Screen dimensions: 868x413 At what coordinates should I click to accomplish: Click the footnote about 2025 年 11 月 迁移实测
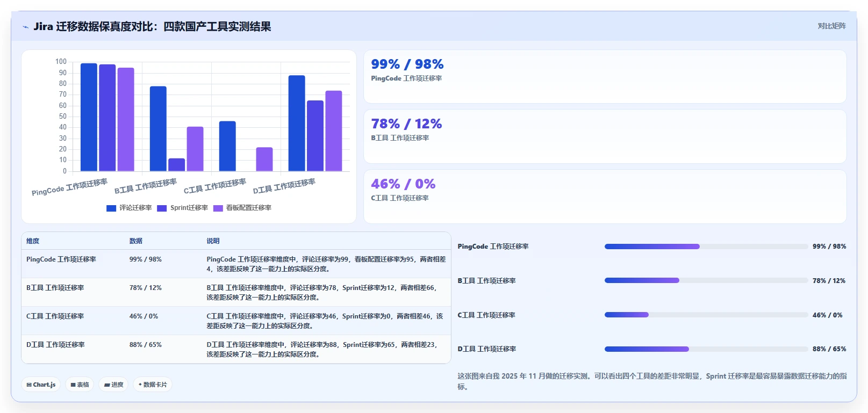[x=652, y=381]
